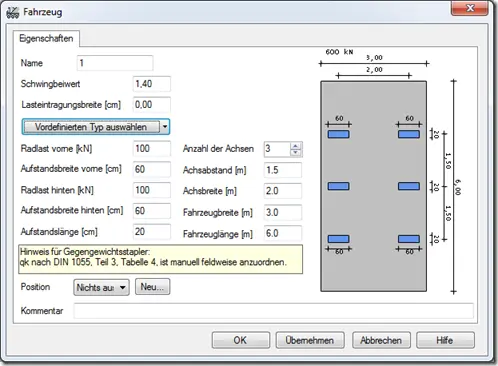Open Hilfe help button
The width and height of the screenshot is (498, 366).
[445, 340]
